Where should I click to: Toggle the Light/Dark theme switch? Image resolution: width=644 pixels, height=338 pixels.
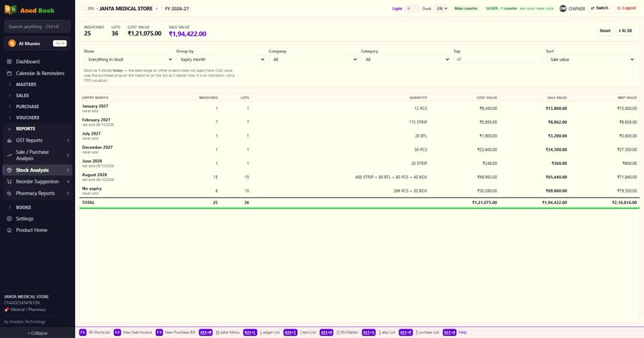coord(411,8)
